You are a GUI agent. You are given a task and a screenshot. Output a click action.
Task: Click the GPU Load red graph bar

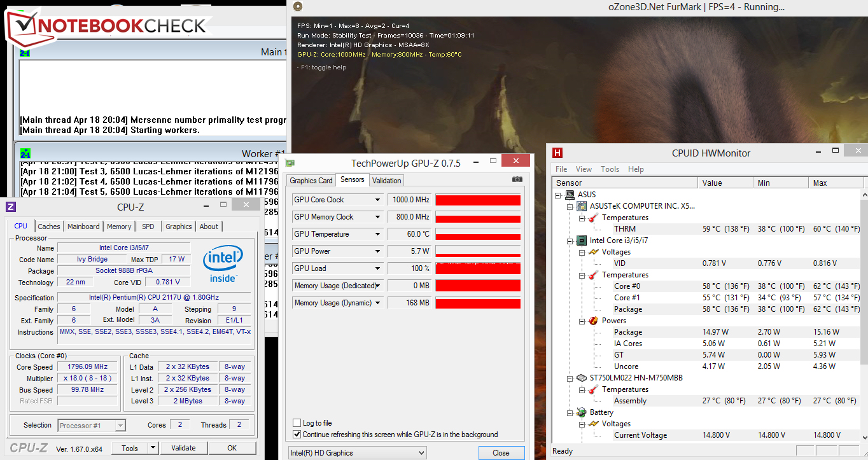tap(478, 268)
